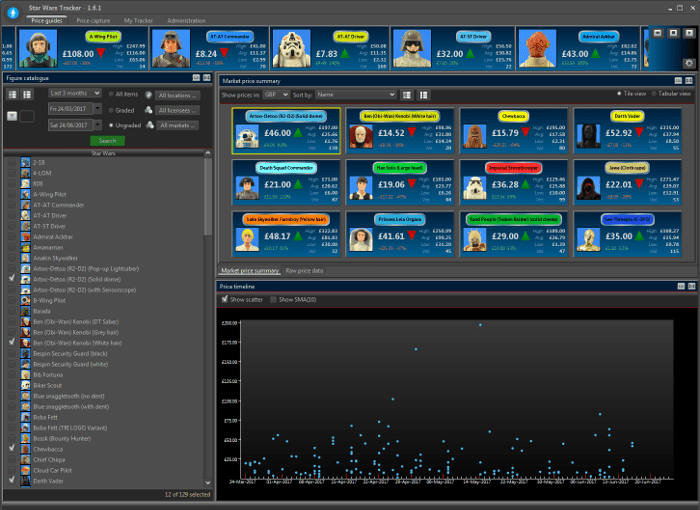The width and height of the screenshot is (700, 510).
Task: Open the Last 3 months period dropdown
Action: click(75, 93)
